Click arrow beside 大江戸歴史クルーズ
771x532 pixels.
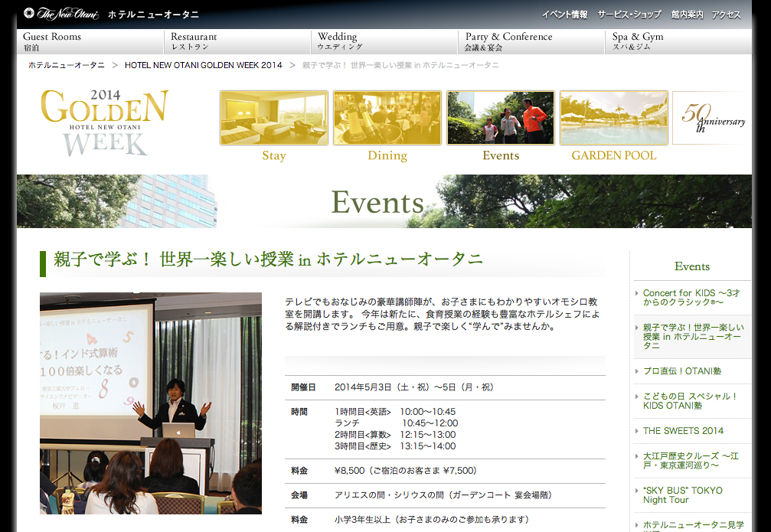tap(637, 456)
